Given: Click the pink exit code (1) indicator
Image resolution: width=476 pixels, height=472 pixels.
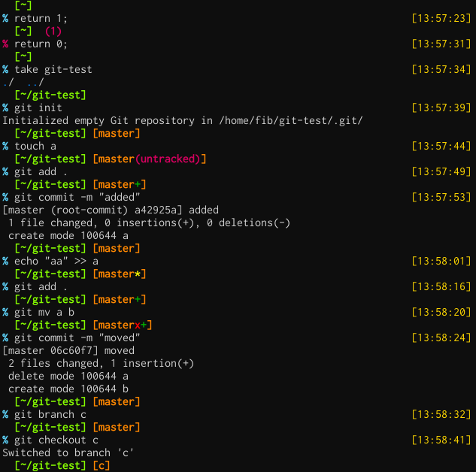Looking at the screenshot, I should (53, 32).
